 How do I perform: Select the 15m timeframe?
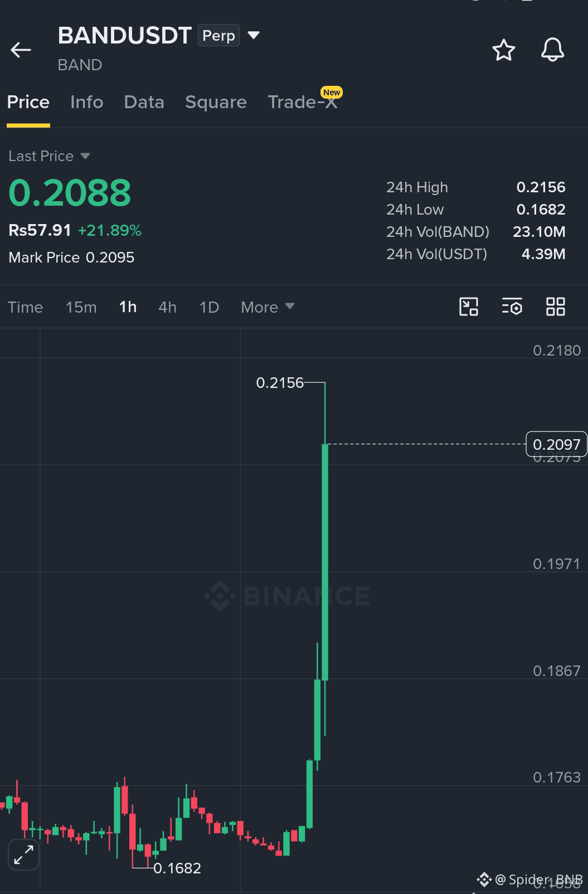point(81,307)
